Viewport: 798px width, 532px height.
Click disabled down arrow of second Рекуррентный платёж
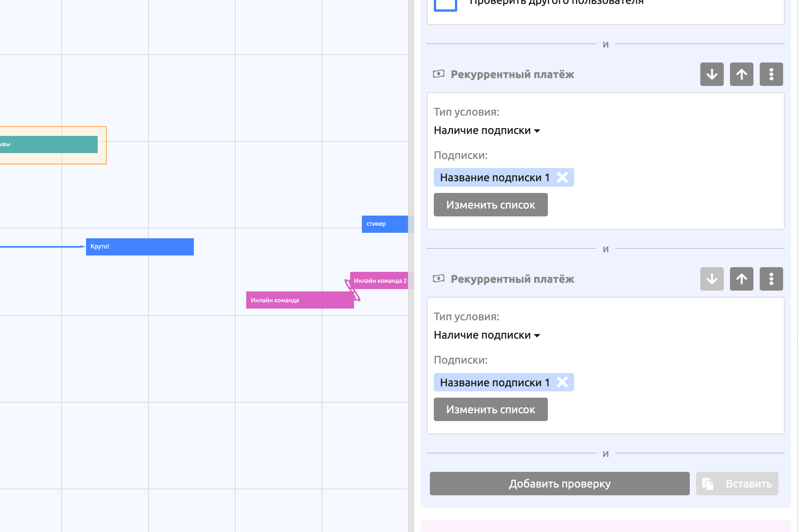[x=712, y=279]
